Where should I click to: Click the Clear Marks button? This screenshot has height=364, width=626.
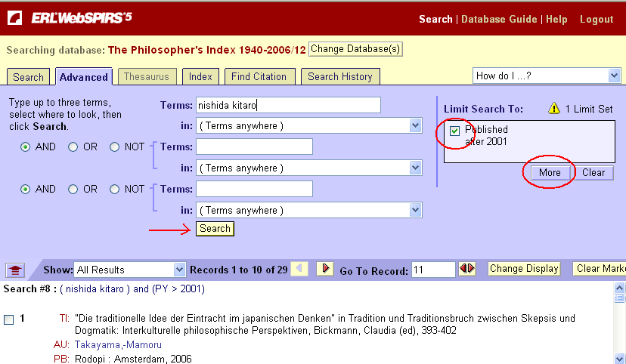pyautogui.click(x=599, y=269)
